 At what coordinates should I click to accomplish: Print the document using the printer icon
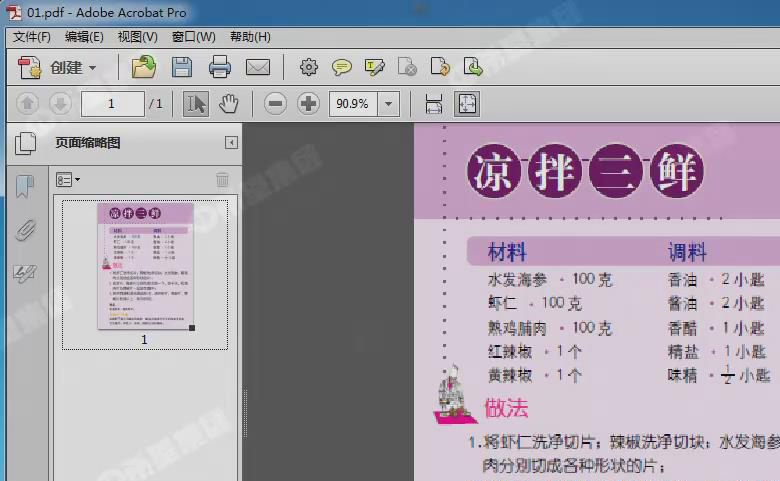click(220, 68)
